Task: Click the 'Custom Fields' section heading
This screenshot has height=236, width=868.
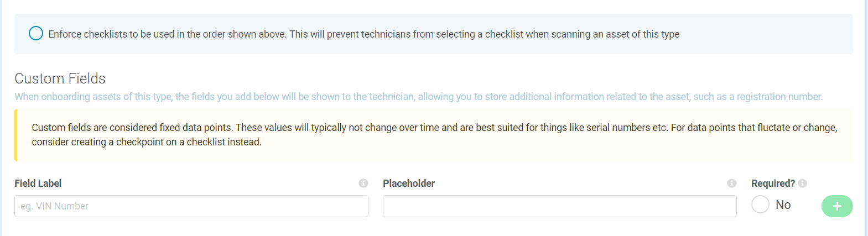Action: click(60, 78)
